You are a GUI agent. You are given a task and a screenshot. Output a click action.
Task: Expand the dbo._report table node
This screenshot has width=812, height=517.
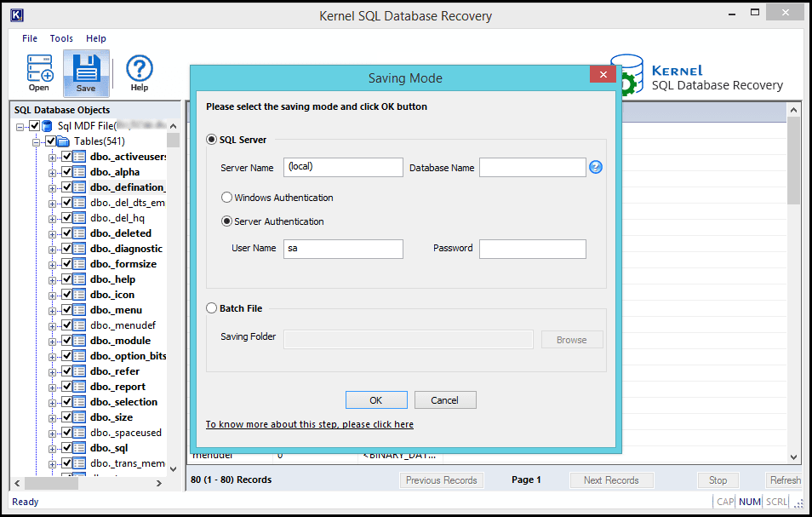pos(52,388)
